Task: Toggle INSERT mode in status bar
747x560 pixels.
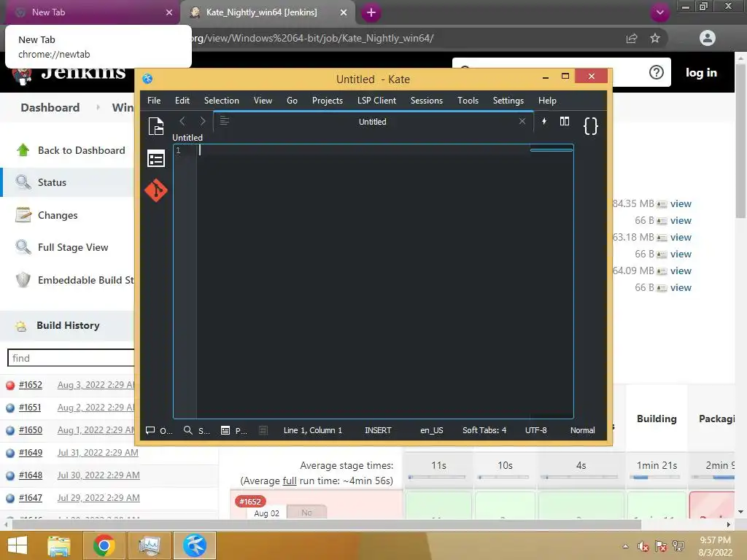Action: (x=378, y=430)
